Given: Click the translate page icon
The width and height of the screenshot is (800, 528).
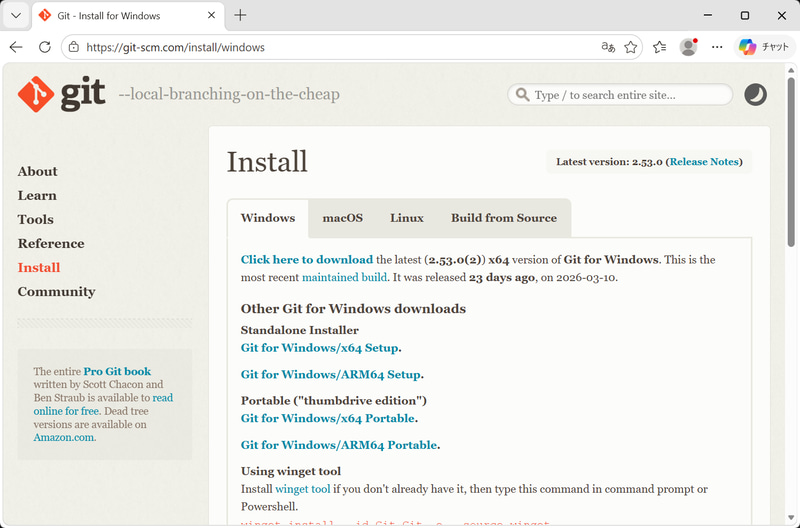Looking at the screenshot, I should (608, 47).
